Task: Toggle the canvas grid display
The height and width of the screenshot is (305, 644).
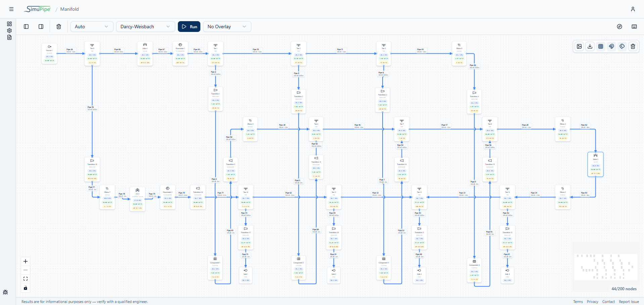Action: click(601, 46)
